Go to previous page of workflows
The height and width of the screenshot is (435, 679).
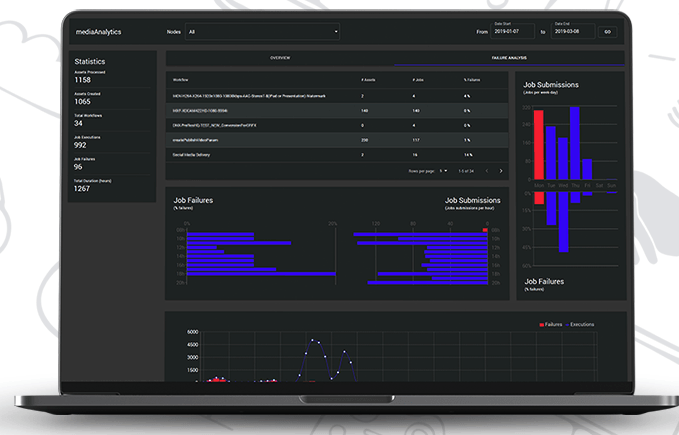[x=486, y=171]
